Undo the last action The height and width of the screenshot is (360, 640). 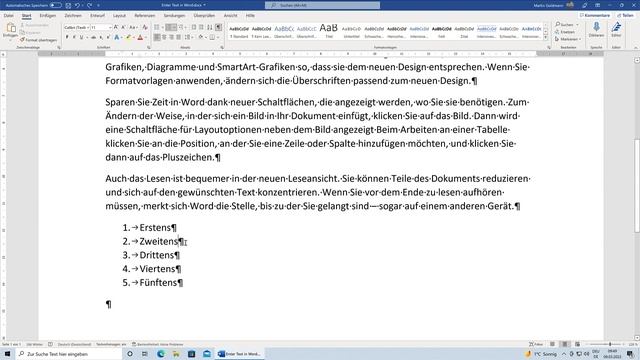pos(77,5)
